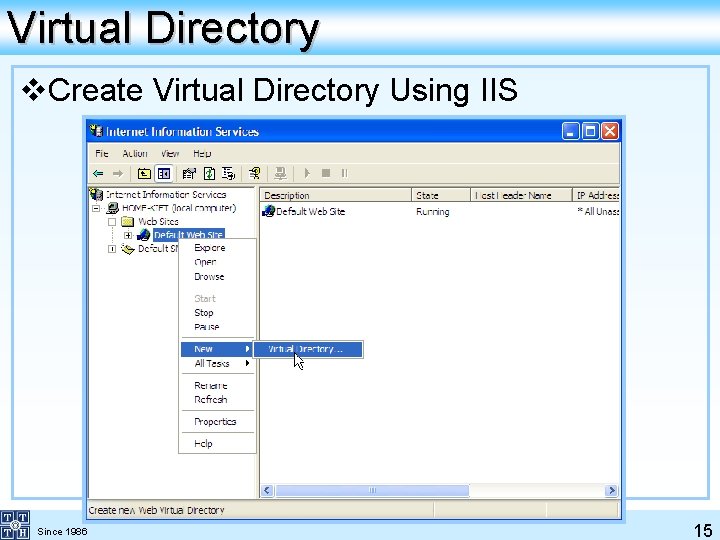
Task: Collapse the local computer tree node
Action: [96, 208]
